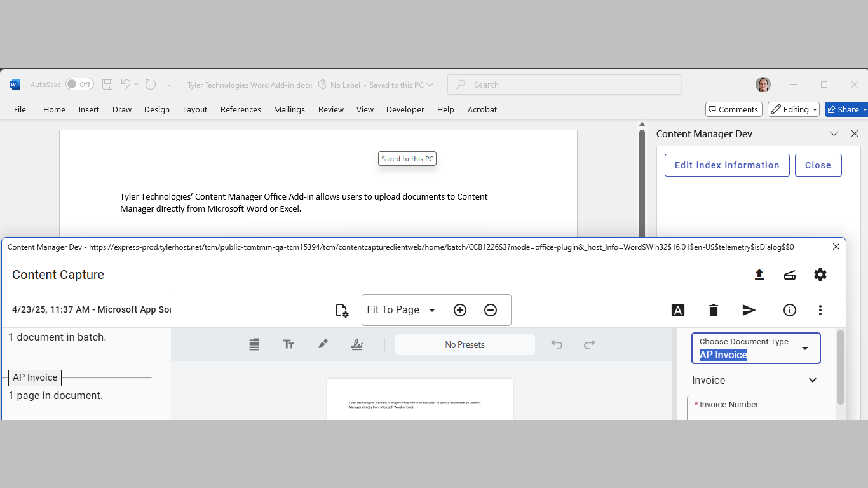Viewport: 868px width, 488px height.
Task: Click the info circle icon
Action: (790, 310)
